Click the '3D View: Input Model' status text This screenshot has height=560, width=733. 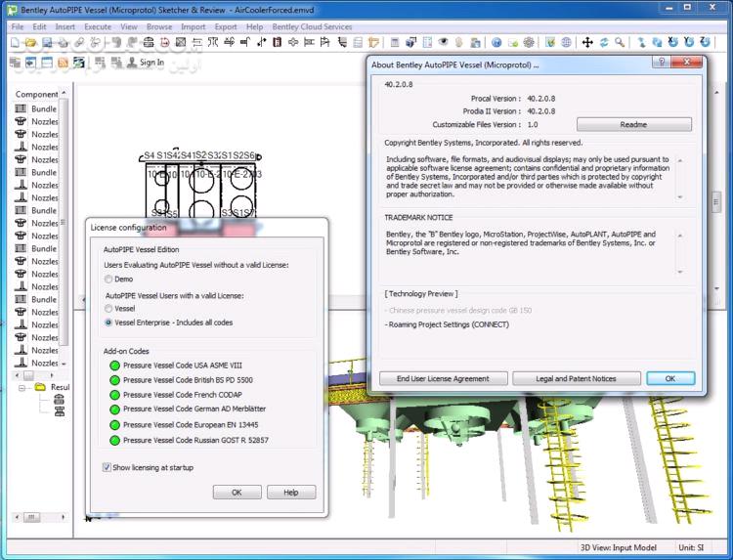(x=618, y=547)
